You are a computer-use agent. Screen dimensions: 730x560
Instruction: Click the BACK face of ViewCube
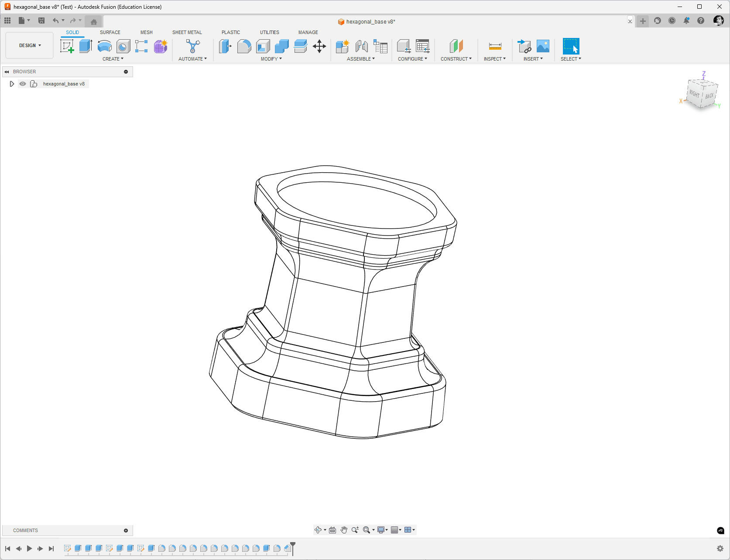click(x=709, y=96)
